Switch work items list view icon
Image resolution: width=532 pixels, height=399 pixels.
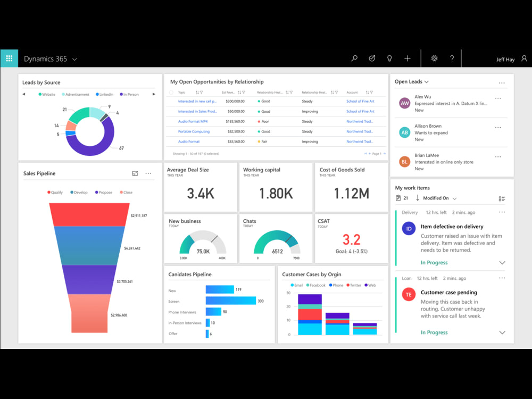tap(502, 199)
